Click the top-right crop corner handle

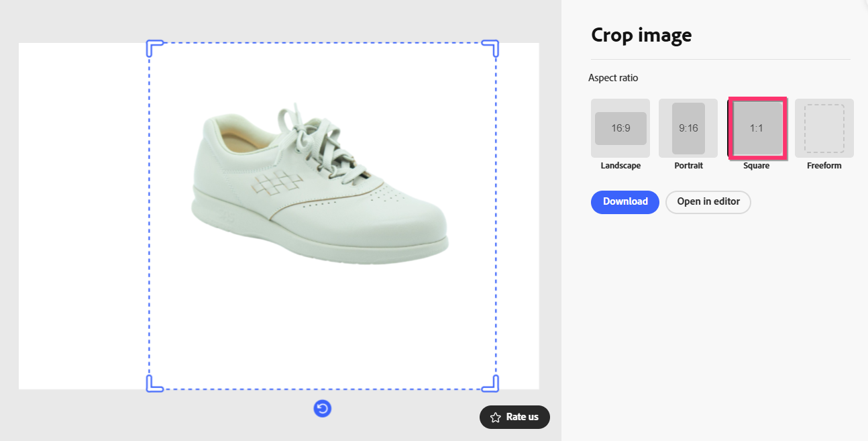(490, 48)
